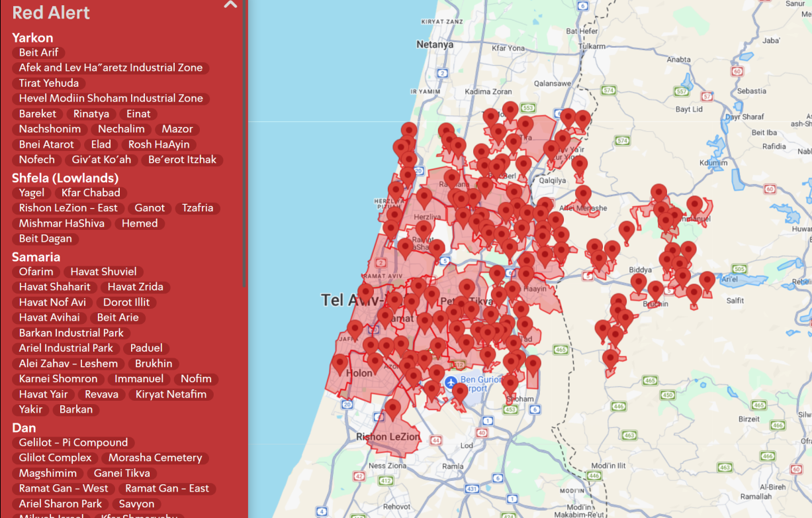
Task: Select the Morasha Cemetery tag
Action: coord(155,458)
